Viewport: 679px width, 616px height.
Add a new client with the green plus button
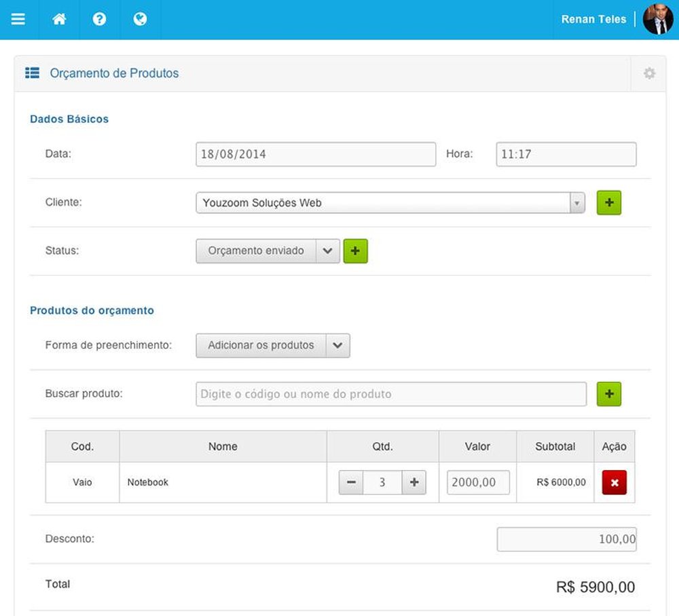608,202
